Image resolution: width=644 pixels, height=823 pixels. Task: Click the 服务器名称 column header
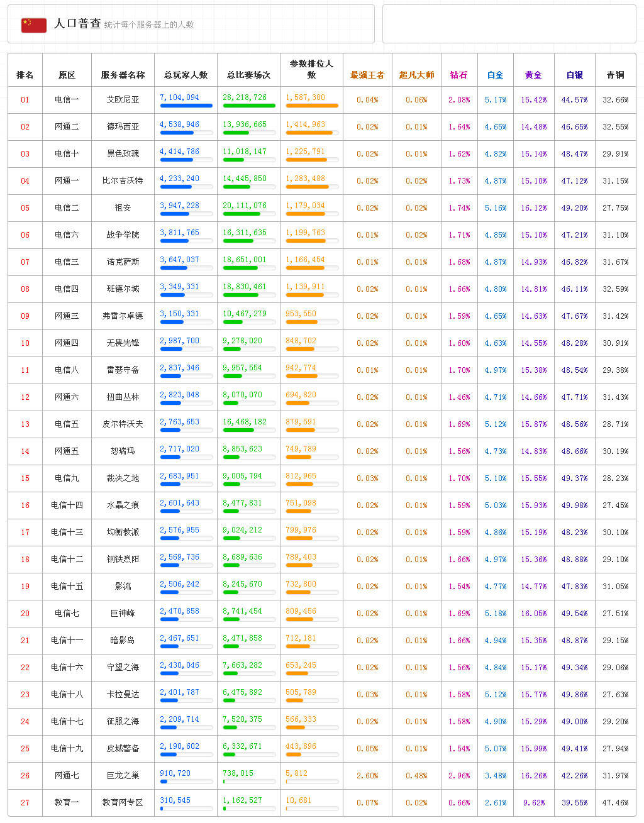(123, 75)
